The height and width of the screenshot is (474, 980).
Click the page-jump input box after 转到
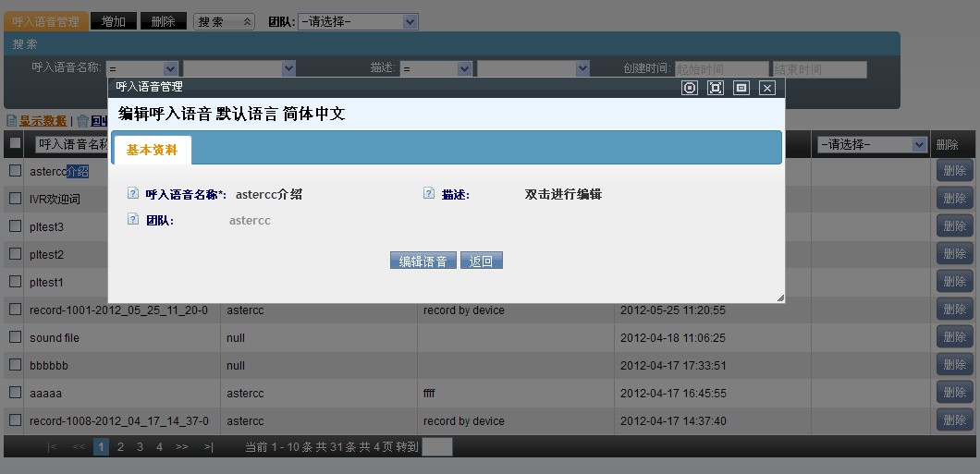click(x=436, y=447)
